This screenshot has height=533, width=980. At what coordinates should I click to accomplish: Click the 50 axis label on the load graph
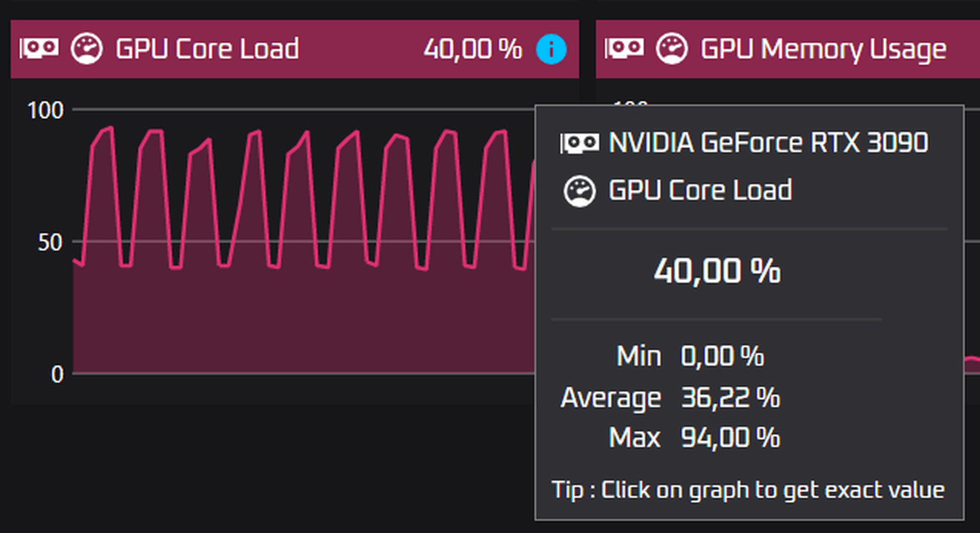click(50, 242)
